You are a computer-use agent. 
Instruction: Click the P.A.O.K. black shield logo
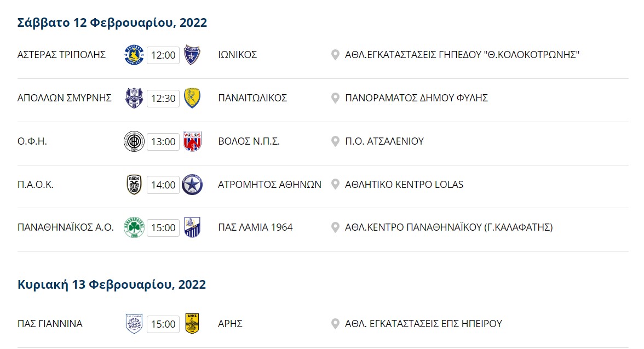coord(134,185)
